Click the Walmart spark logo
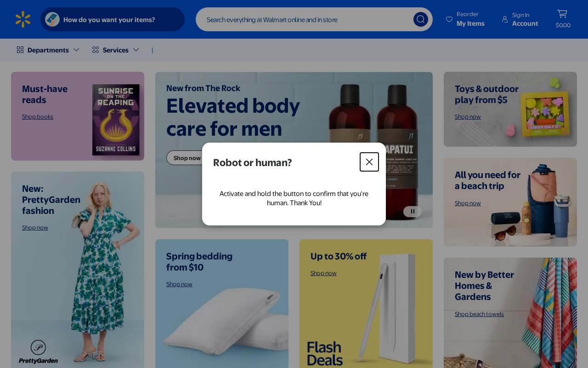The height and width of the screenshot is (368, 588). tap(23, 19)
